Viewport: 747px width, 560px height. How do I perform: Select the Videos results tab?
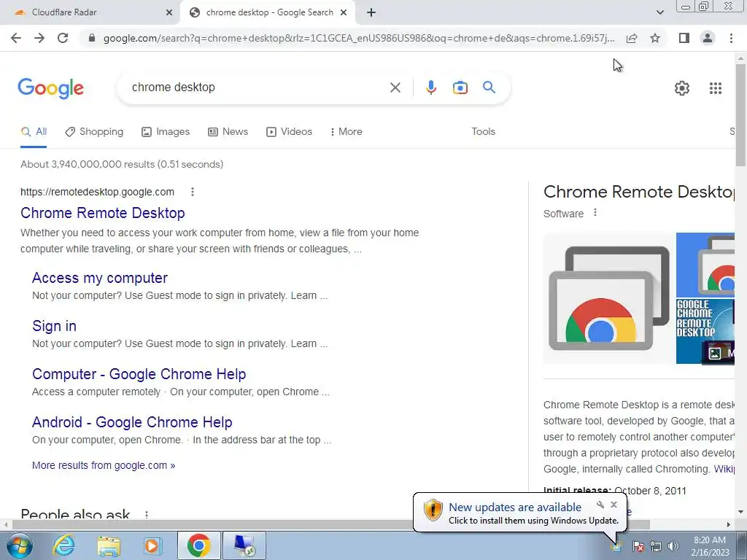click(289, 132)
